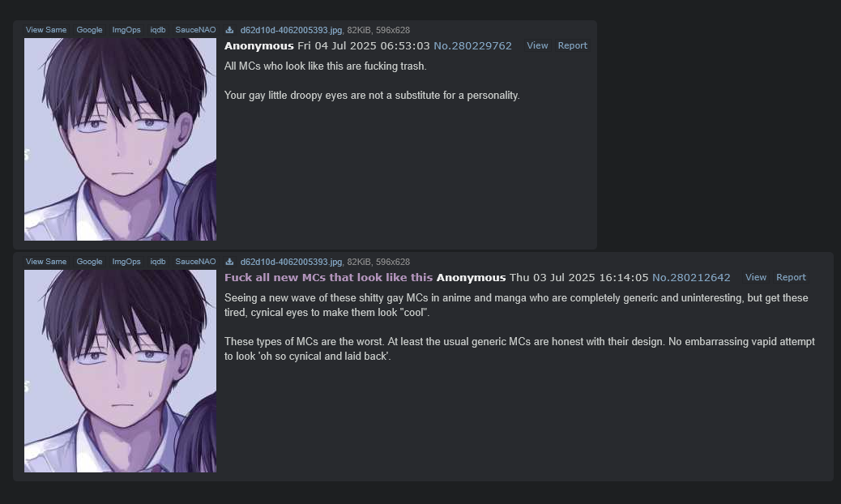Open ImgOps for second post image
The height and width of the screenshot is (504, 841).
point(126,262)
